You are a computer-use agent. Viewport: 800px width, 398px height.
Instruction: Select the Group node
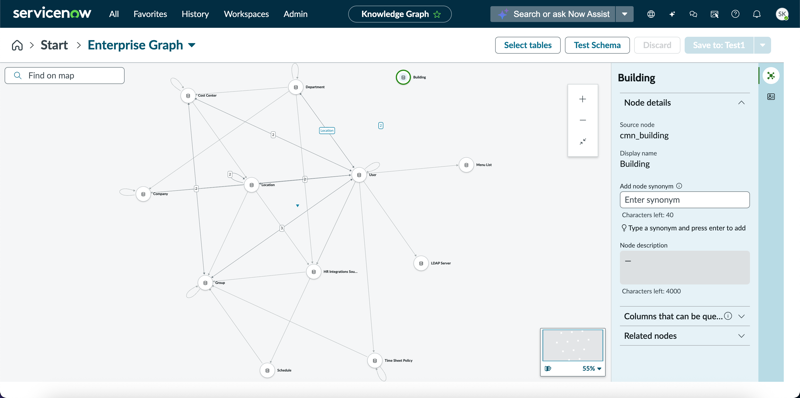(205, 282)
